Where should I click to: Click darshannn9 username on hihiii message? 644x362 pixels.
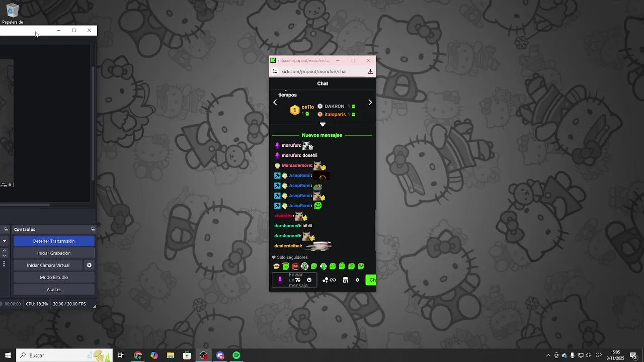(x=287, y=226)
